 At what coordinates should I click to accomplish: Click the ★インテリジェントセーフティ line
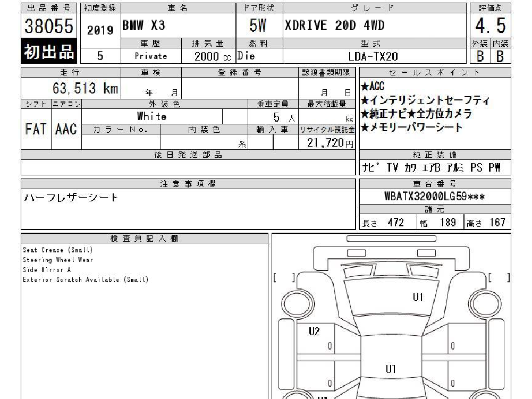(426, 100)
